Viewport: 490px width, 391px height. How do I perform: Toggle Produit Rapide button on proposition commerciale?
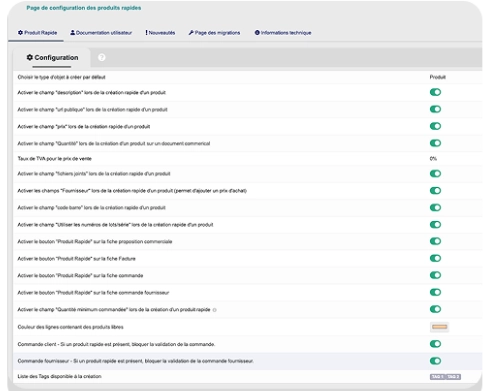click(x=435, y=241)
